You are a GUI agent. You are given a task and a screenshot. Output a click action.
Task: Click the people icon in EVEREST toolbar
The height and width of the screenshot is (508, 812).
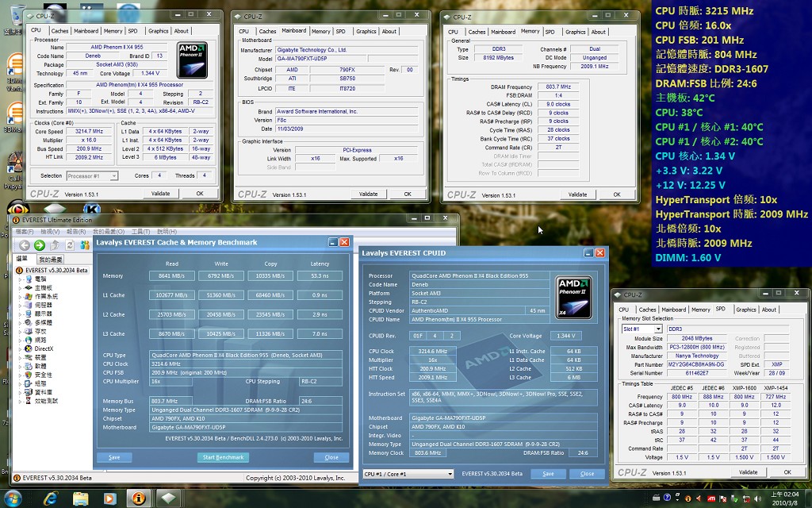[x=84, y=245]
